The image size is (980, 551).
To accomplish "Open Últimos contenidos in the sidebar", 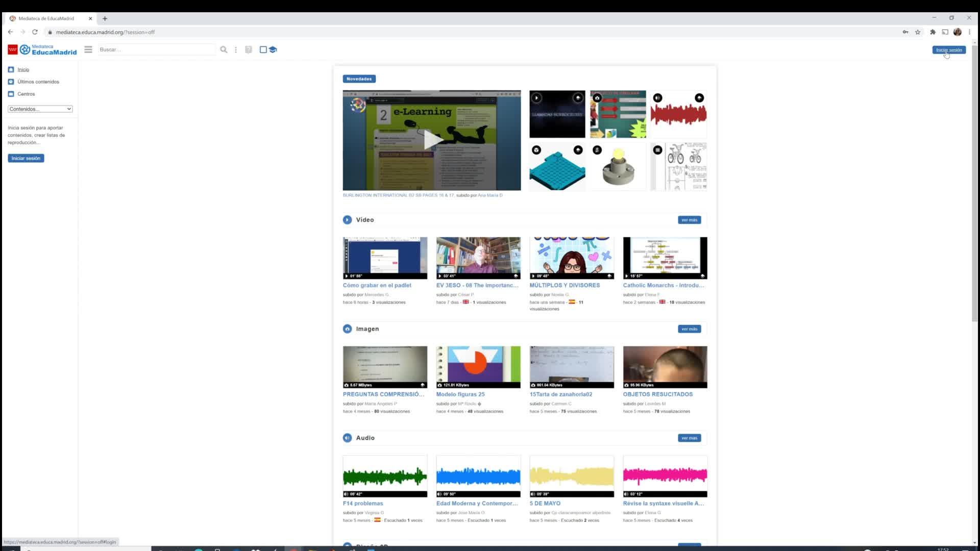I will coord(38,82).
